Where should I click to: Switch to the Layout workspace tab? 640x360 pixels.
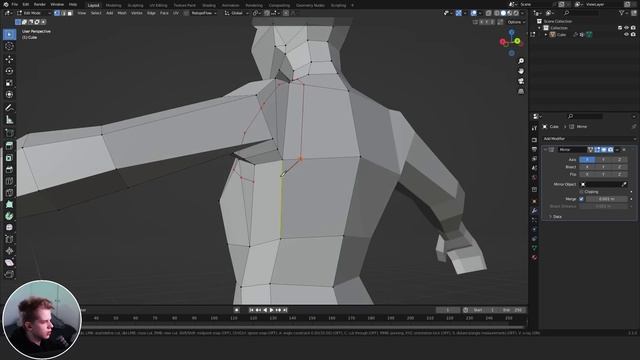click(x=93, y=5)
